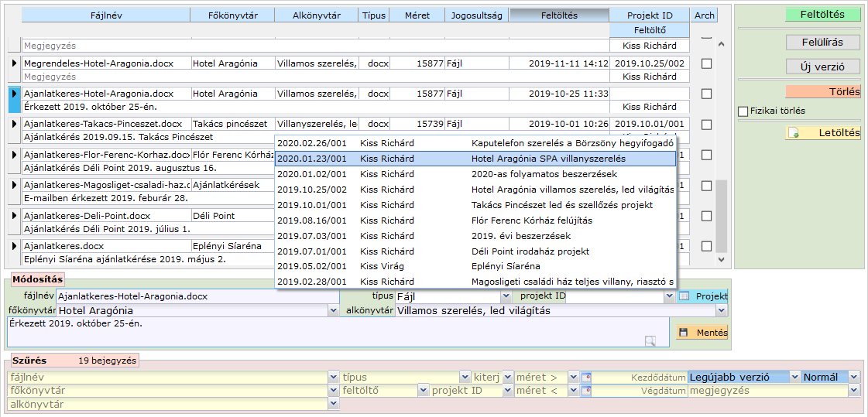Tick Arch checkbox for Ajanlatkeres-Takacs-Pinceszet.docx row
868x417 pixels.
706,124
